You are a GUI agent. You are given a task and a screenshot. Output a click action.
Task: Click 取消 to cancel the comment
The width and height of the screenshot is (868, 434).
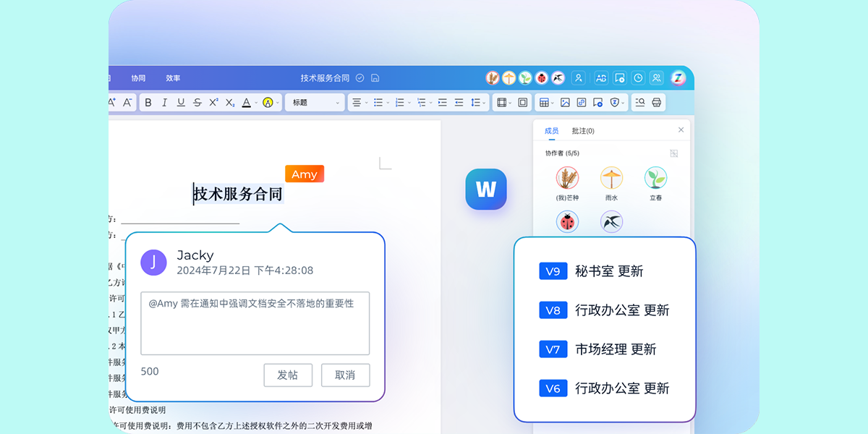[x=345, y=375]
